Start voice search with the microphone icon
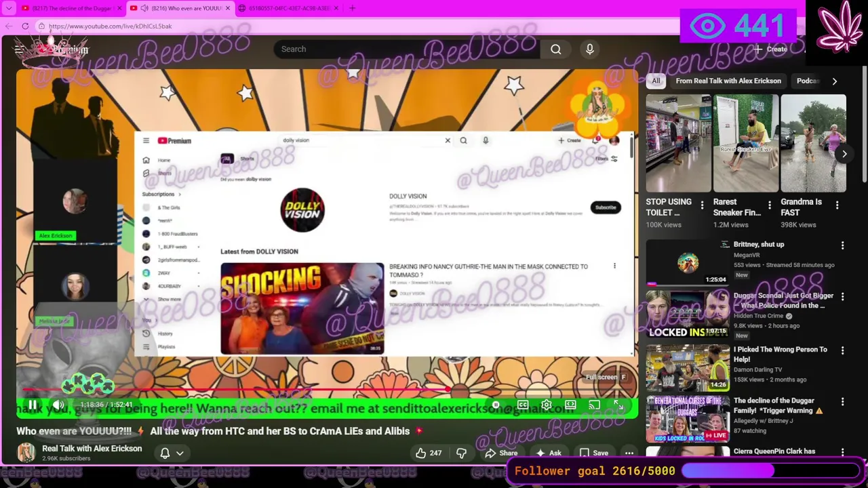This screenshot has height=488, width=868. point(589,49)
